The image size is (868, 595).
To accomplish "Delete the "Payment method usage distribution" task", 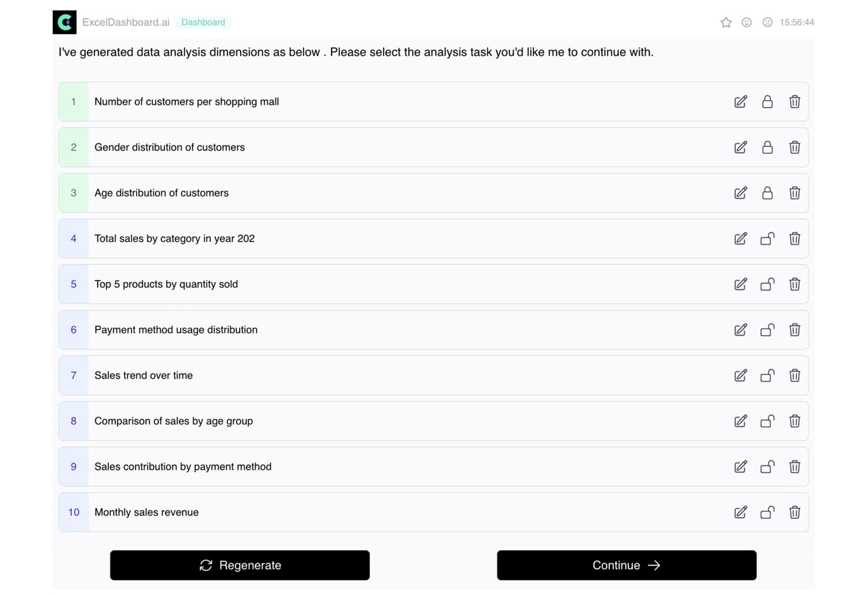I will (795, 329).
